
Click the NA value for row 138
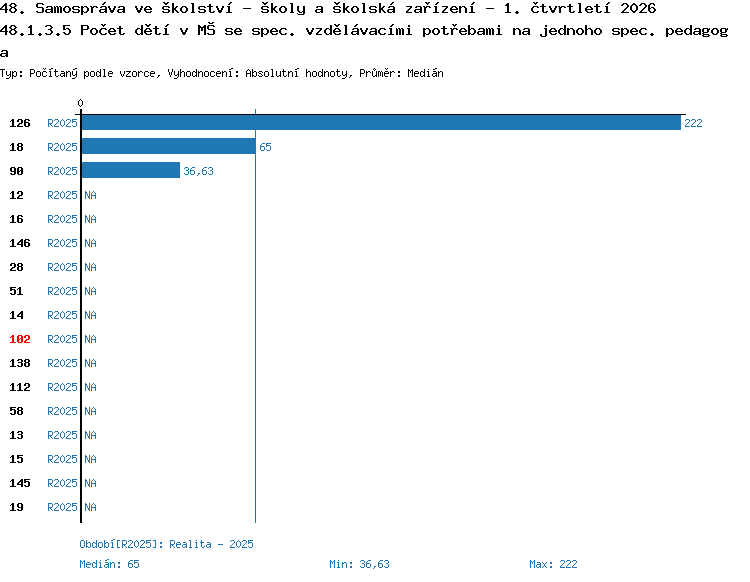(x=90, y=363)
